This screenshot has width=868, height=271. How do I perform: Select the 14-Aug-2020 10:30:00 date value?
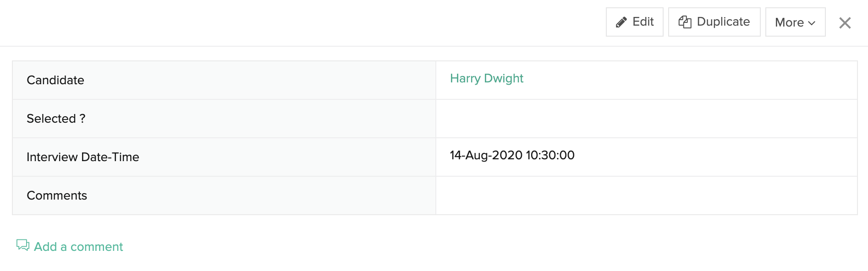(x=512, y=155)
